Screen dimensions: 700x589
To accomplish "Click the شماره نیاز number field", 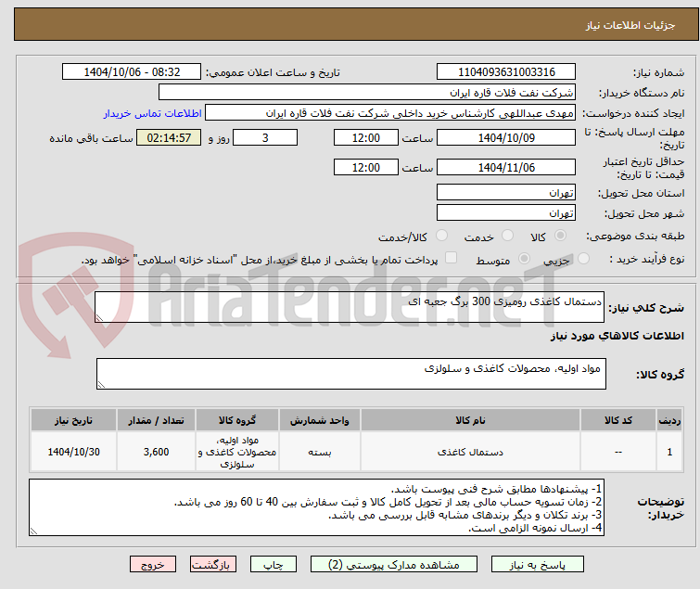I will [506, 72].
